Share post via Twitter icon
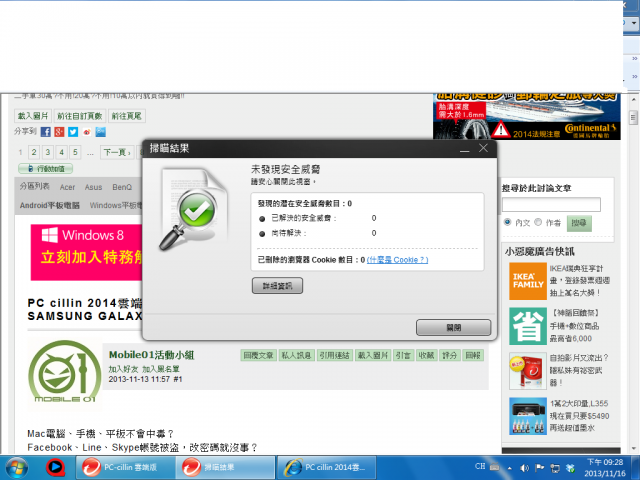Viewport: 640px width, 480px height. click(x=73, y=132)
